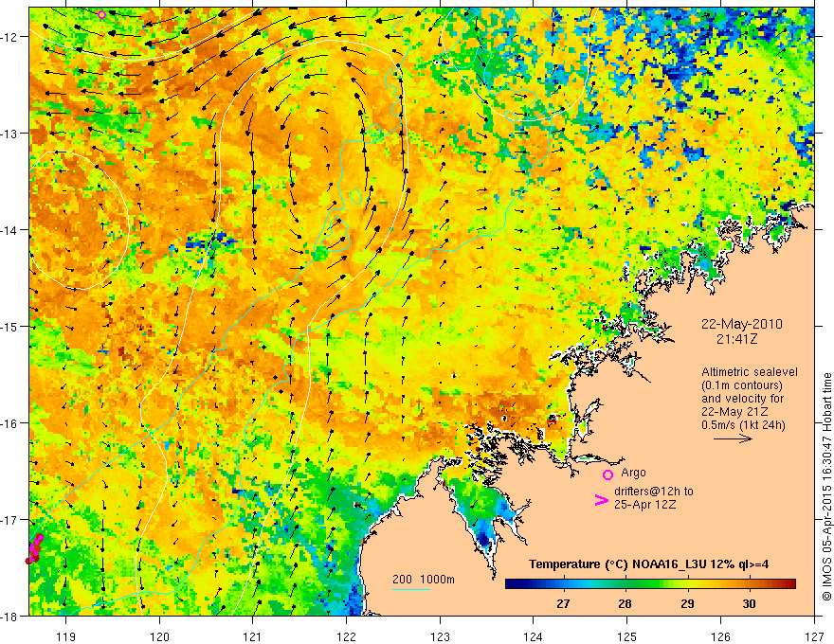
Task: Click the '(0.1m contours)' text
Action: pos(742,385)
